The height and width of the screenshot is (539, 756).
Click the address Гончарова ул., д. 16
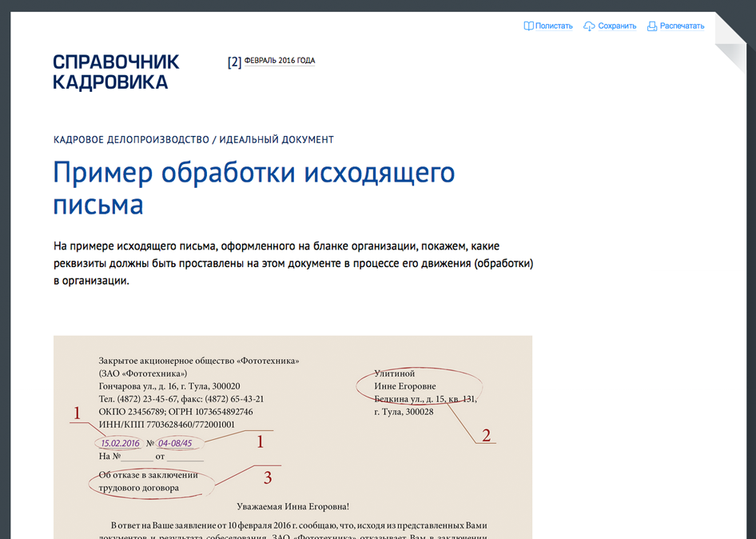click(169, 386)
